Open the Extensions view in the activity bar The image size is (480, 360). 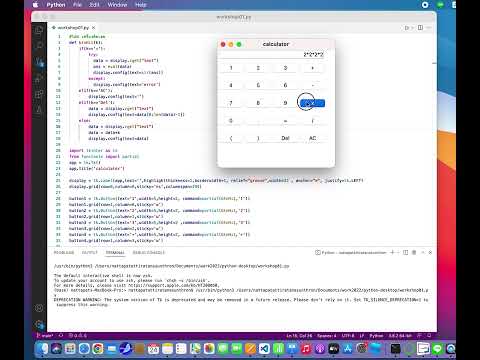coord(39,94)
